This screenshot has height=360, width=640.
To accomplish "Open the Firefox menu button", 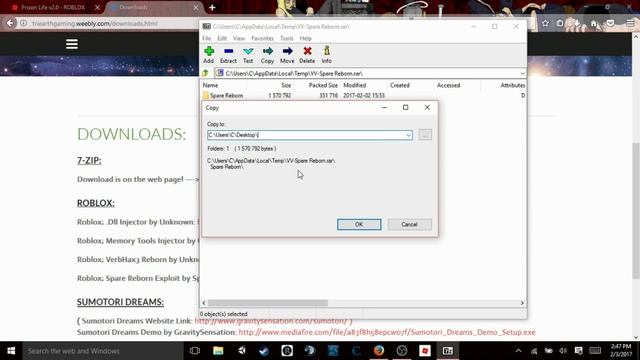I will click(x=631, y=24).
